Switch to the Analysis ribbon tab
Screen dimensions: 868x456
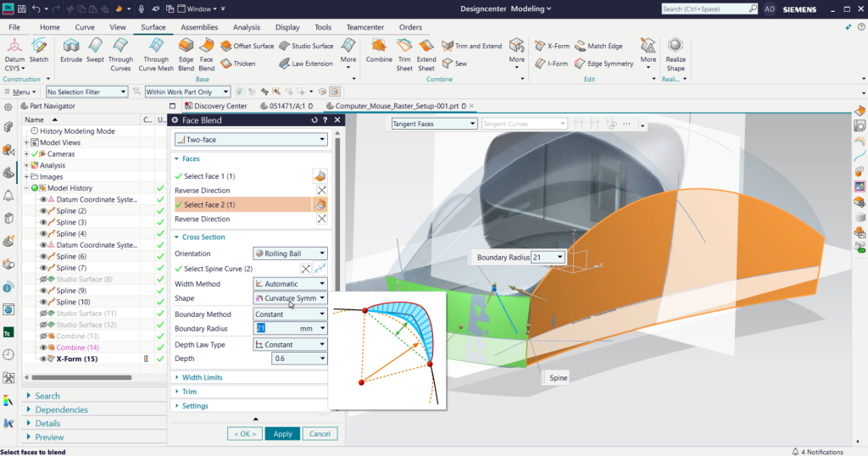[247, 27]
